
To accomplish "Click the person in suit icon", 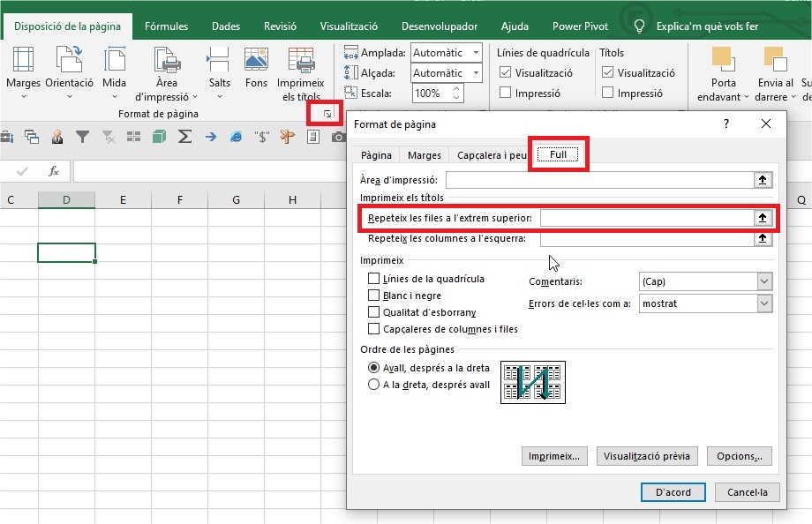I will click(x=57, y=137).
